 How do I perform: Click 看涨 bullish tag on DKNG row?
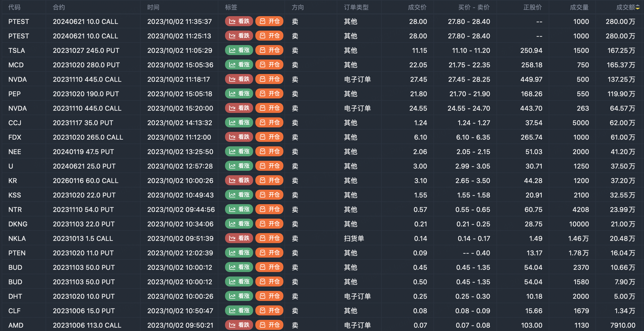point(239,224)
